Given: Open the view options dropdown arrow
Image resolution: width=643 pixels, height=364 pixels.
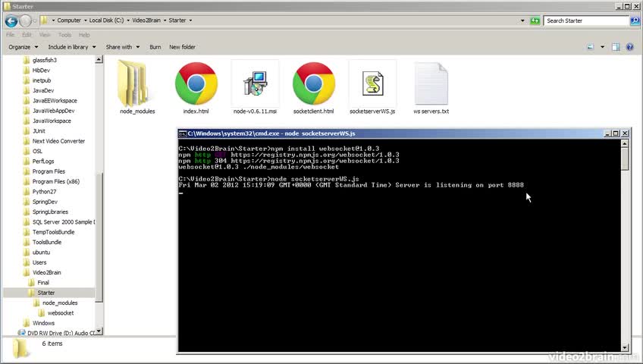Looking at the screenshot, I should click(602, 47).
